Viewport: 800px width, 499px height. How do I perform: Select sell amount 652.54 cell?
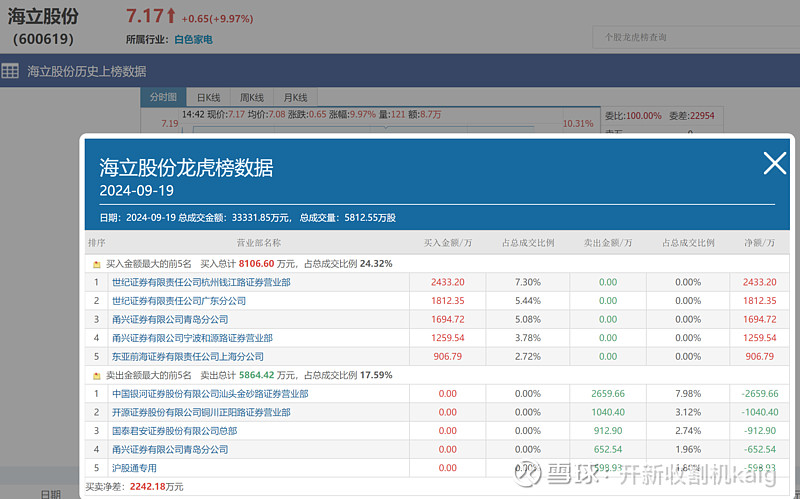tap(608, 450)
